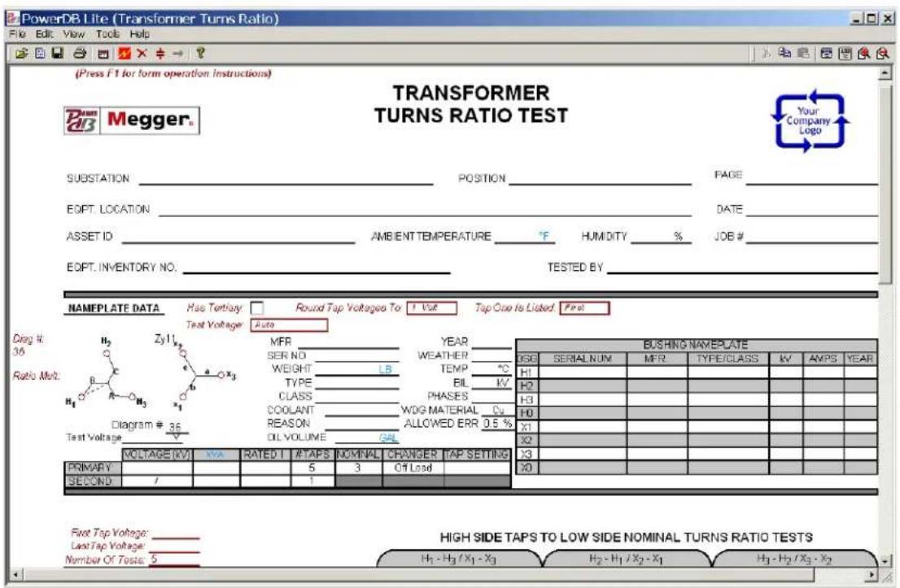This screenshot has height=588, width=900.
Task: Open the Off Load changer dropdown
Action: [413, 468]
